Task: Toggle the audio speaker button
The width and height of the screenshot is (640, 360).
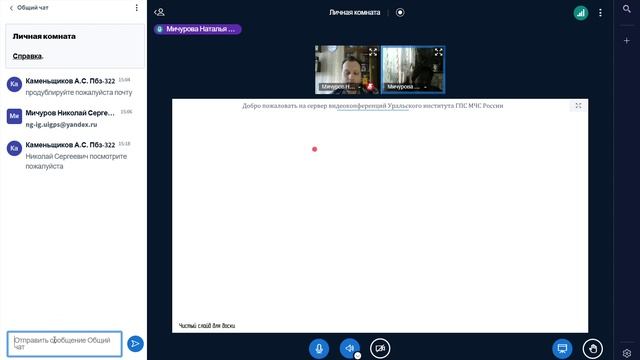Action: point(349,349)
